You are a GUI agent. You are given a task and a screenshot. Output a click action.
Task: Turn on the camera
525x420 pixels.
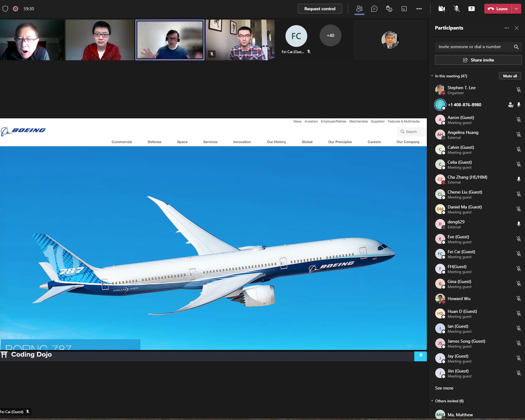coord(441,9)
